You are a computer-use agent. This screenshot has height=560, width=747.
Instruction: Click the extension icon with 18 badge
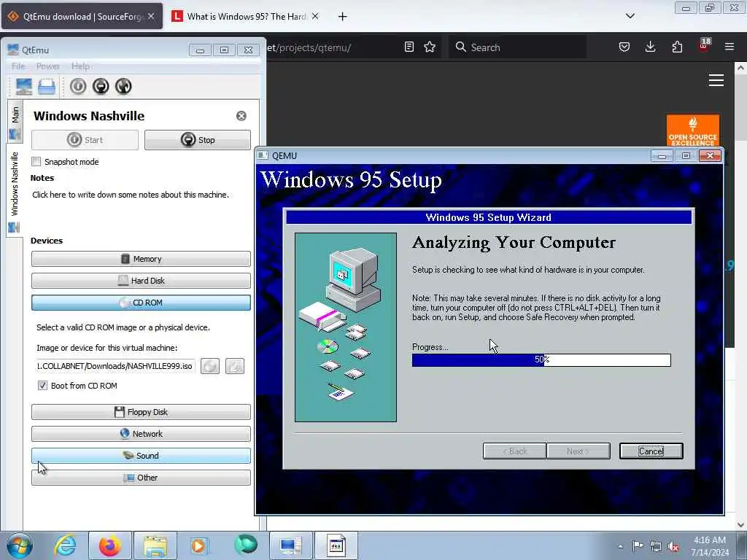(704, 45)
